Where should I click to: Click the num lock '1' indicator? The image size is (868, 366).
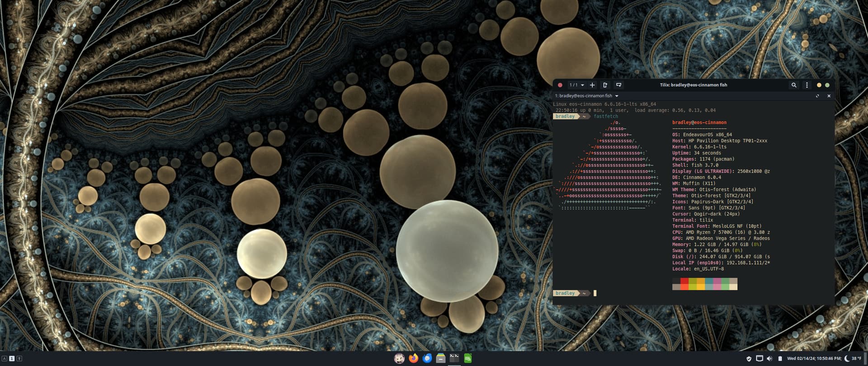[x=12, y=359]
